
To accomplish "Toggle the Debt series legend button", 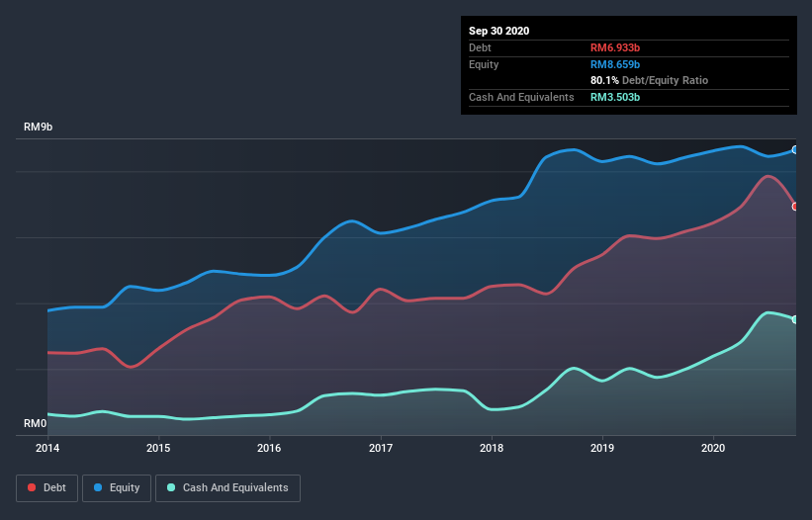I will click(x=46, y=488).
